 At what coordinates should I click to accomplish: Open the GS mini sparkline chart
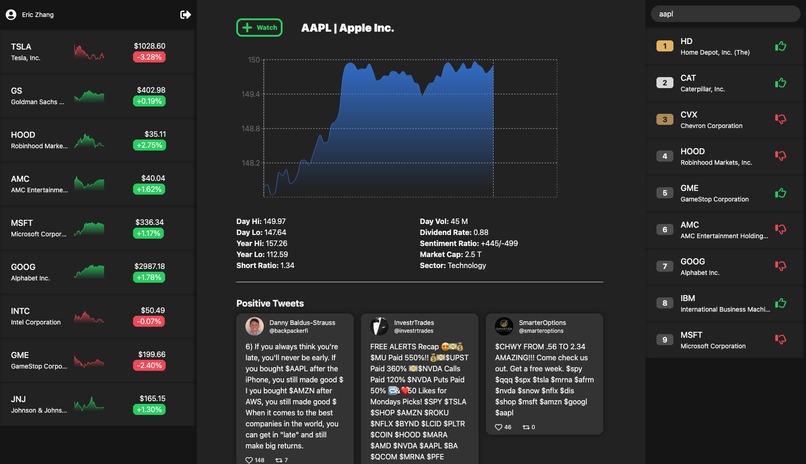click(x=89, y=96)
